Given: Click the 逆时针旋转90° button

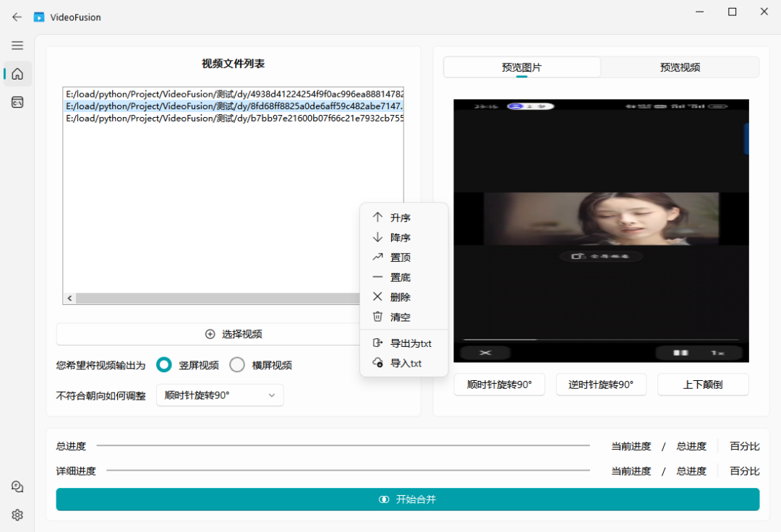Looking at the screenshot, I should tap(601, 385).
